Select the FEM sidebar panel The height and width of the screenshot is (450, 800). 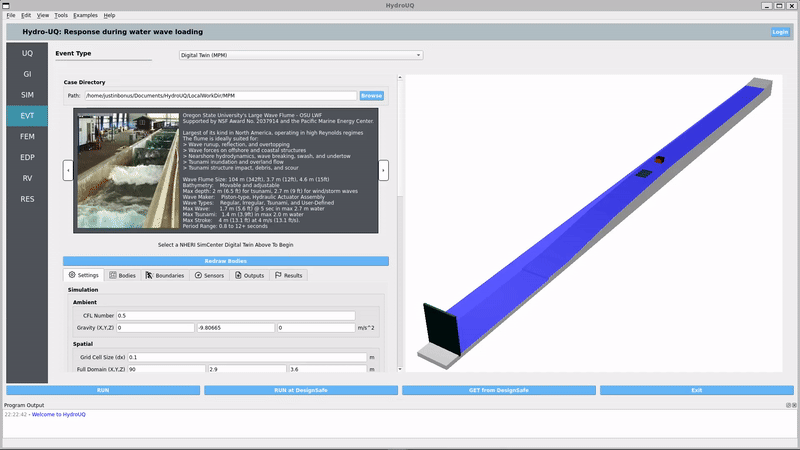(27, 136)
